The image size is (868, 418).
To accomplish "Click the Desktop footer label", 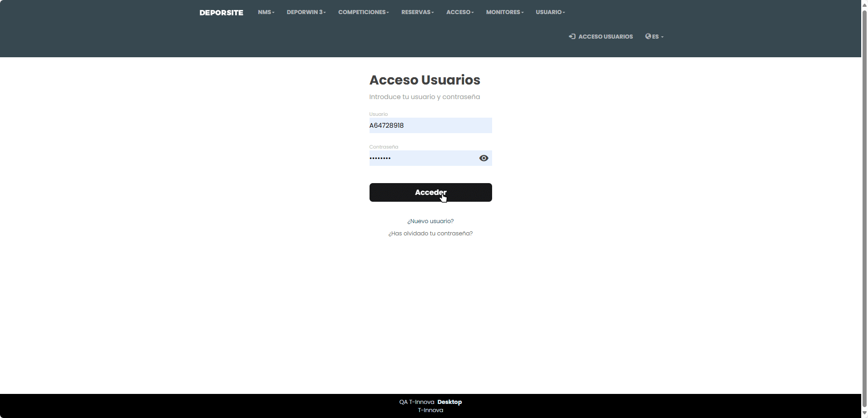I will pyautogui.click(x=449, y=402).
